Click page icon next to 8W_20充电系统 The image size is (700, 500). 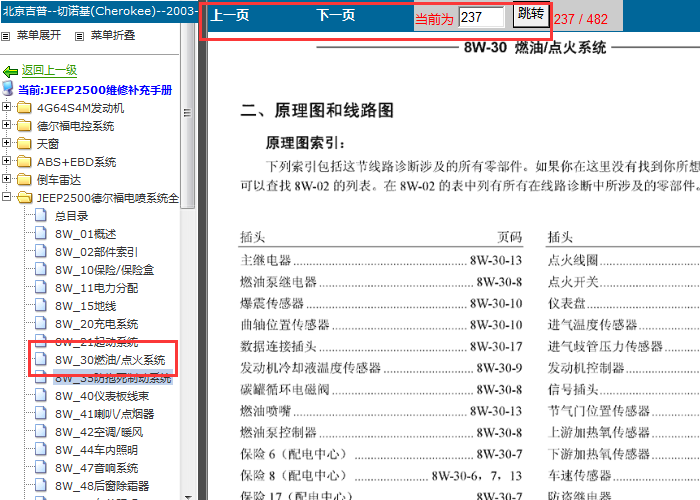pyautogui.click(x=41, y=323)
